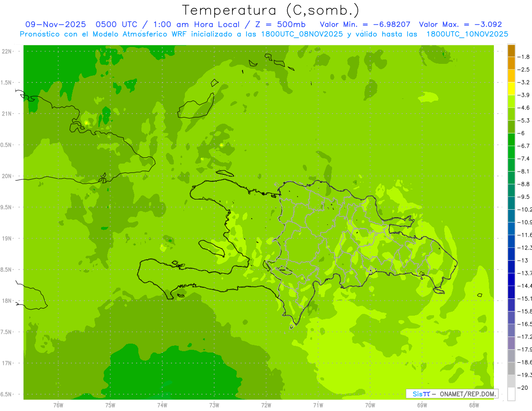The width and height of the screenshot is (532, 411).
Task: Click the '-8.8' color scale value
Action: (x=524, y=184)
